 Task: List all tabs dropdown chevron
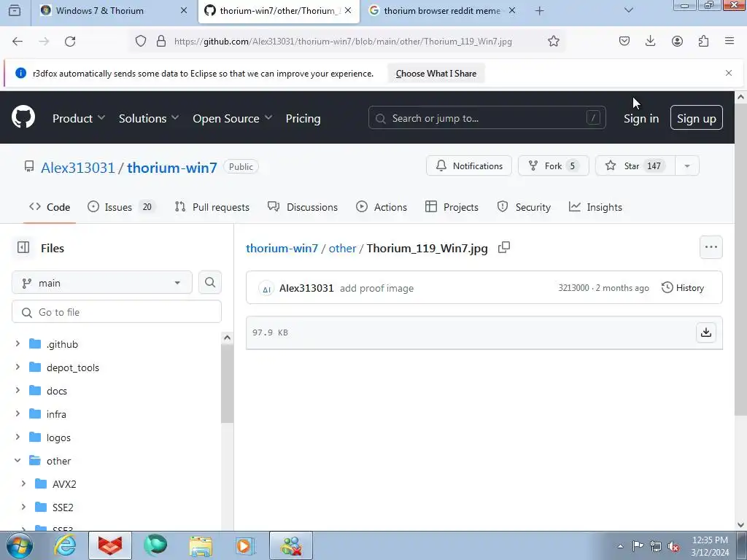point(628,10)
